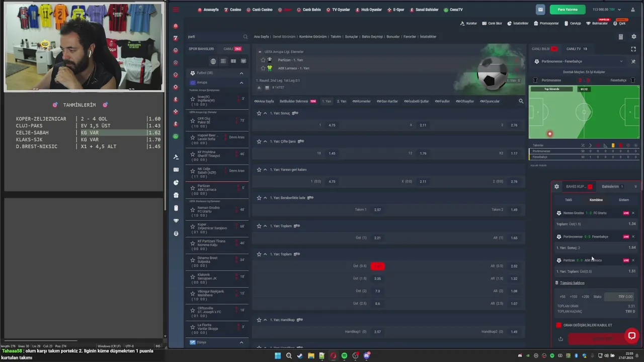Select odds 4.75 for 1. Yarı: Sonuç 1
644x362 pixels.
332,125
